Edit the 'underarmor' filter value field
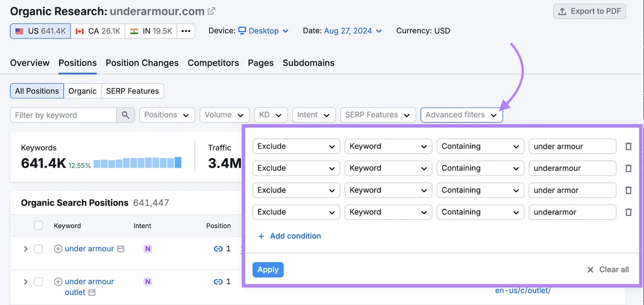The image size is (644, 305). [572, 212]
